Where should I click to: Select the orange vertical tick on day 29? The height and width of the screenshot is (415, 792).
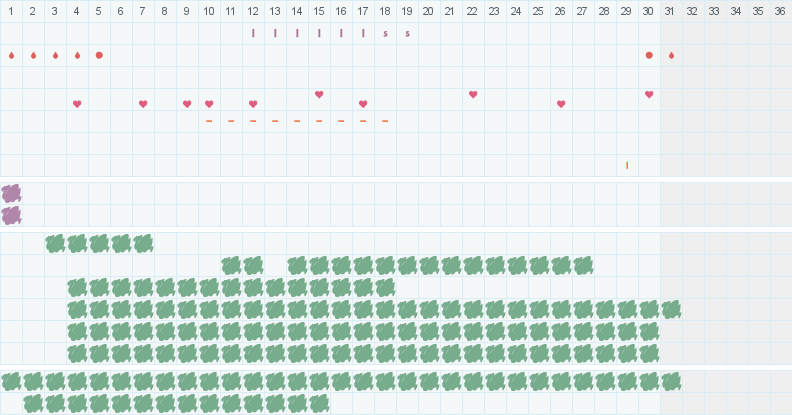[x=627, y=165]
